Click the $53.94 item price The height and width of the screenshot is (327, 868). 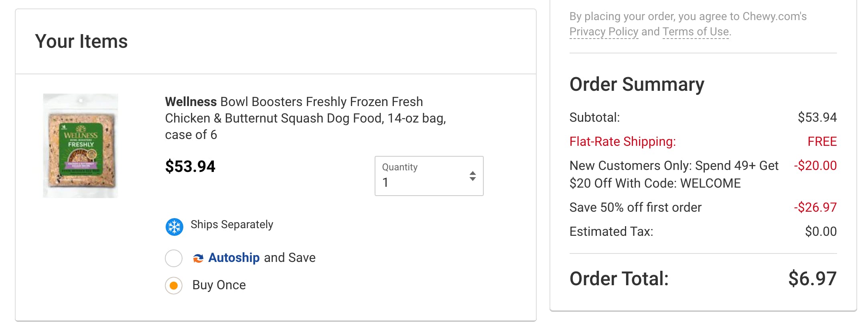tap(190, 166)
